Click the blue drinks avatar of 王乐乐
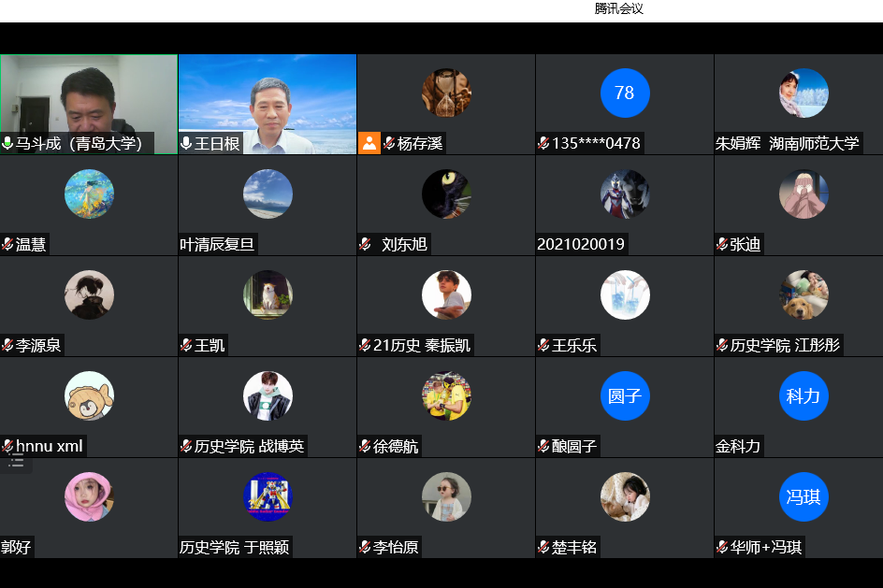883x588 pixels. point(625,294)
